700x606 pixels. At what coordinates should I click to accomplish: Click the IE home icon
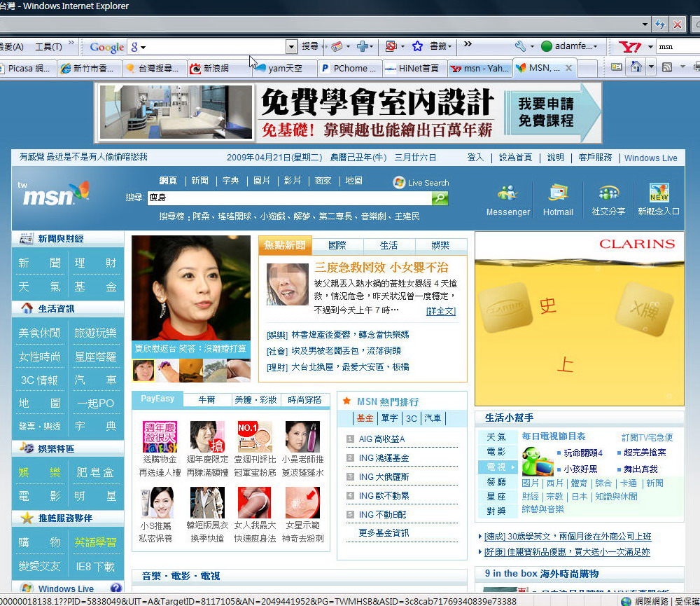tap(636, 67)
